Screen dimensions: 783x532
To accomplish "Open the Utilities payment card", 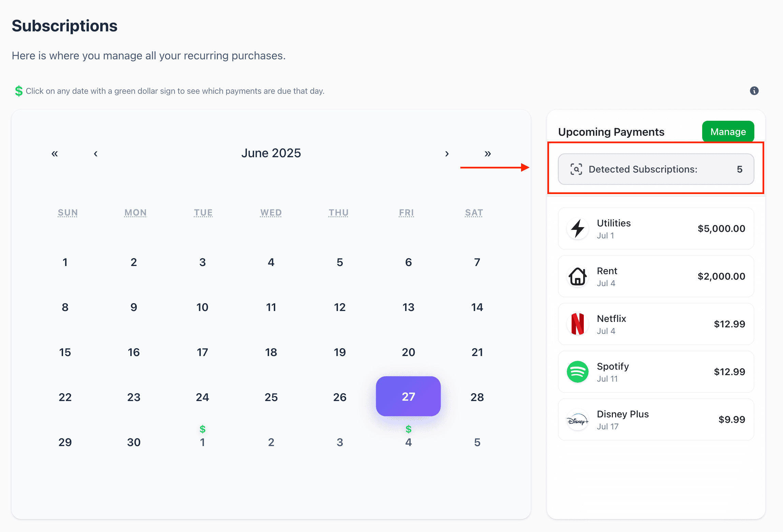I will pos(656,228).
